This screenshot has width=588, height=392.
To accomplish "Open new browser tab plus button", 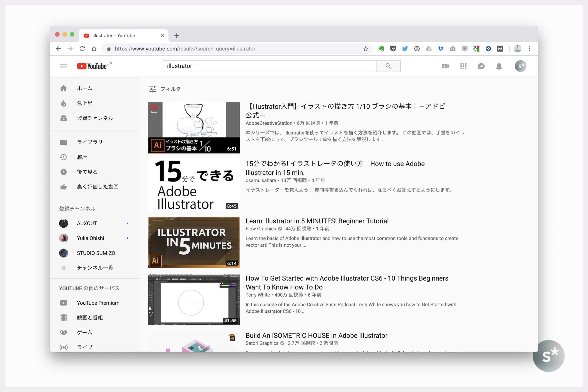I will click(177, 35).
